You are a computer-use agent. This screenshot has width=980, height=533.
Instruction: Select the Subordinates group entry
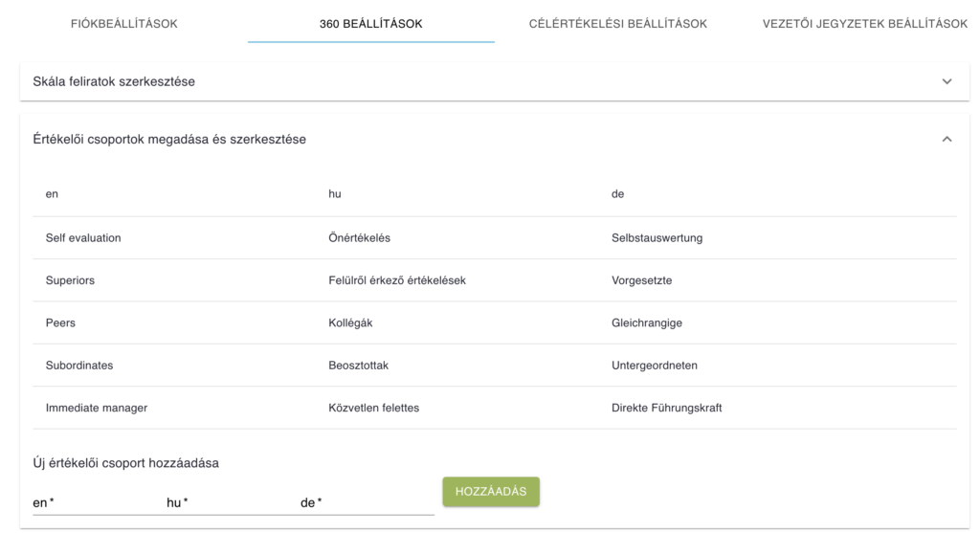79,366
